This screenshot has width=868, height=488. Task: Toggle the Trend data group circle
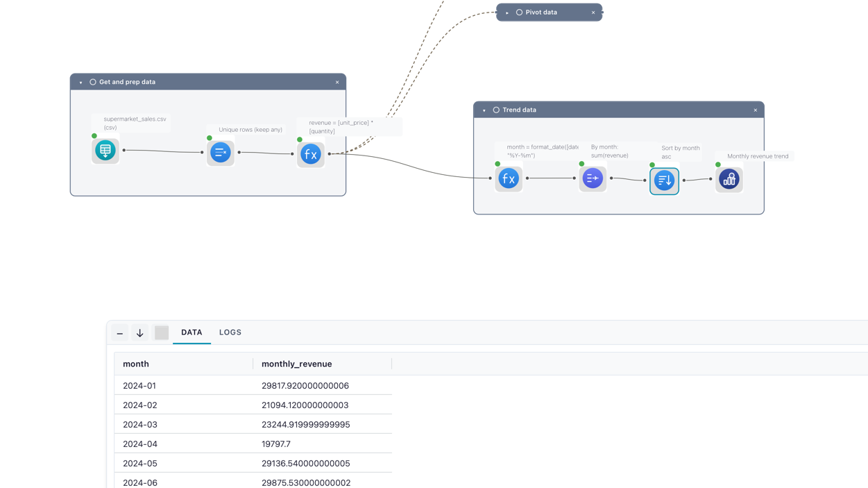[x=496, y=110]
